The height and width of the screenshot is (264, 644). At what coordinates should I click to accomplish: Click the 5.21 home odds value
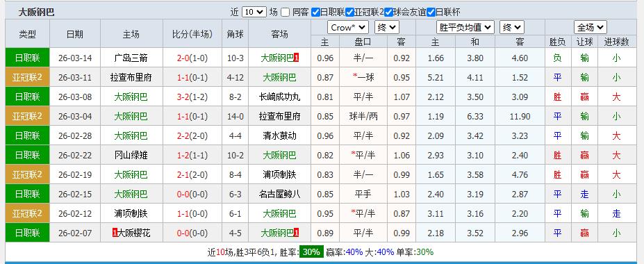(x=436, y=78)
